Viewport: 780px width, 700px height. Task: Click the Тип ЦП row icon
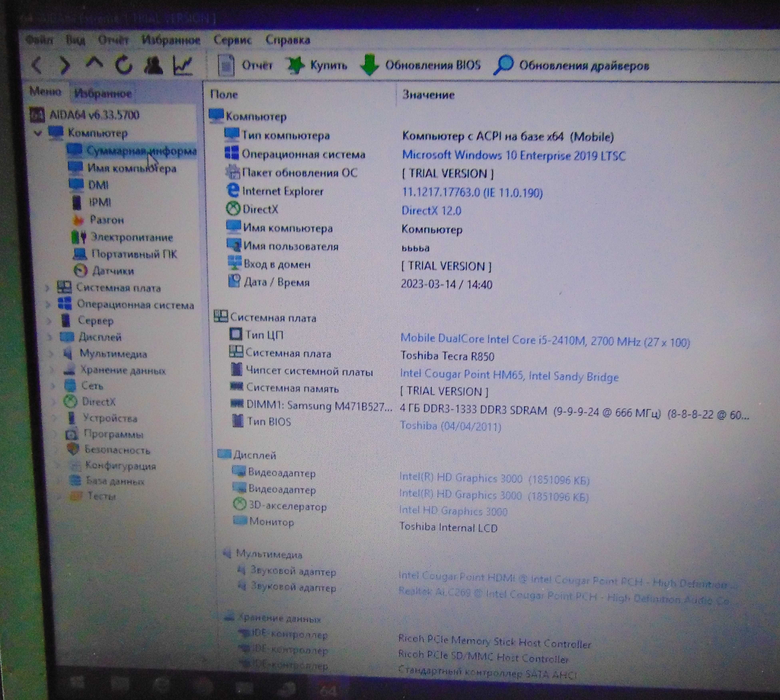point(236,334)
